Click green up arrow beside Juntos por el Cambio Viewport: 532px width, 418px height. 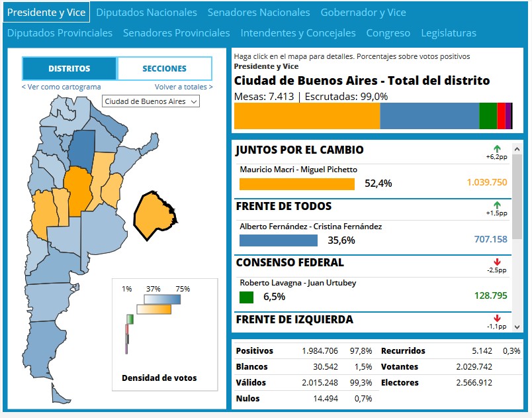[x=497, y=149]
